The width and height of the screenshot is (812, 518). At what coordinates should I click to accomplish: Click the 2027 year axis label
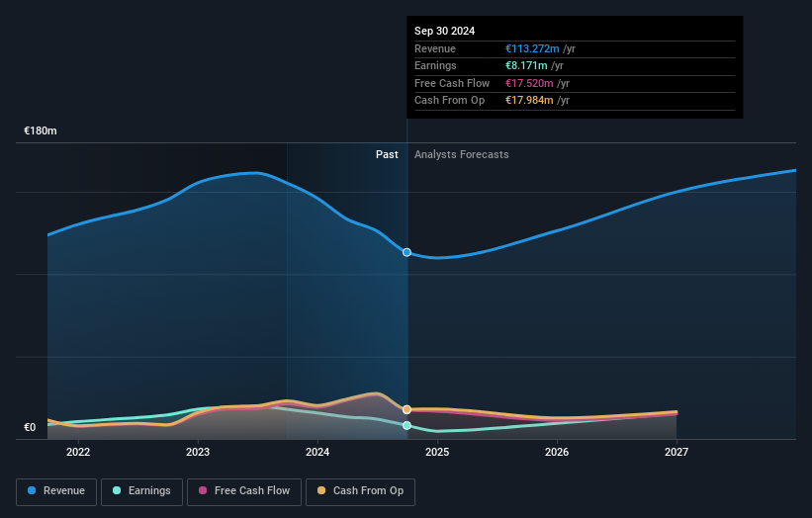click(x=677, y=452)
